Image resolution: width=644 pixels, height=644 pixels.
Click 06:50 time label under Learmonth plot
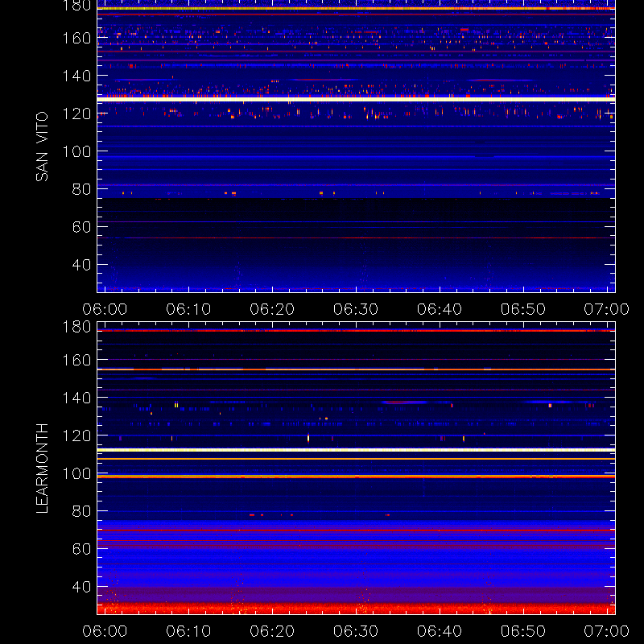click(x=523, y=631)
